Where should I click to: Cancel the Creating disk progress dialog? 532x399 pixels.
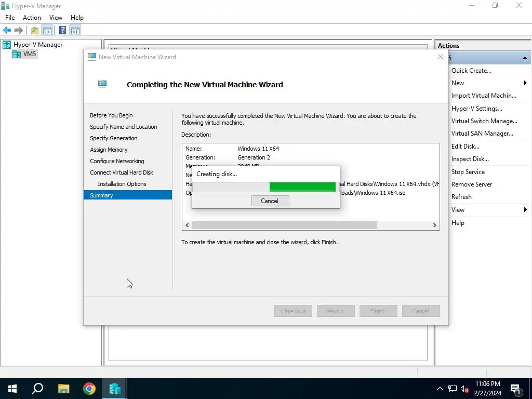(270, 201)
